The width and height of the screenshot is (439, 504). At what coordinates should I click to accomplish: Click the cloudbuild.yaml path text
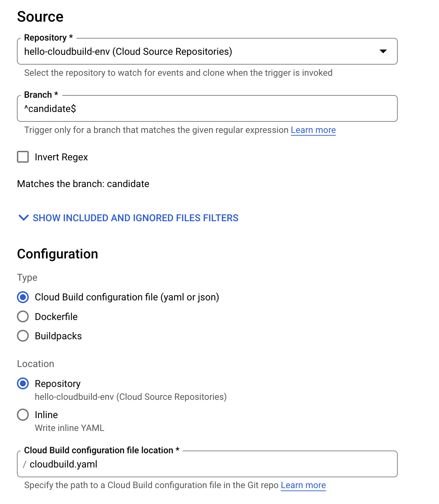[63, 464]
